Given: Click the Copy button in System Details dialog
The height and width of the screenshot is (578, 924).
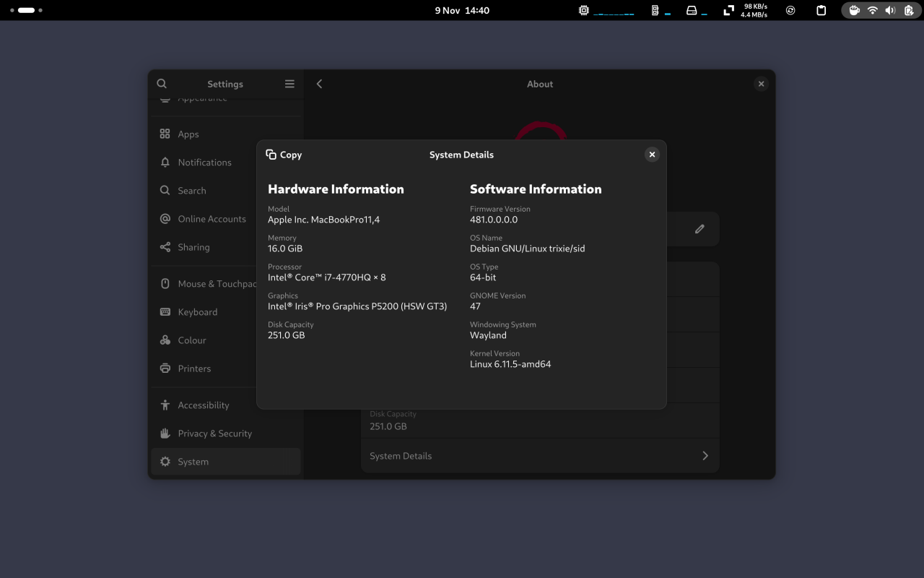Looking at the screenshot, I should (284, 154).
